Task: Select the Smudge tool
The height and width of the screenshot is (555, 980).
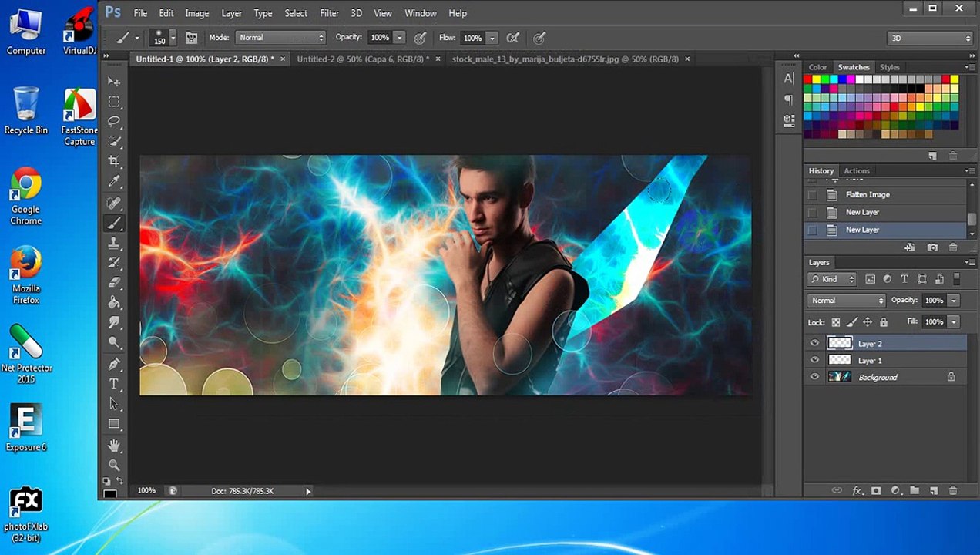Action: tap(114, 323)
